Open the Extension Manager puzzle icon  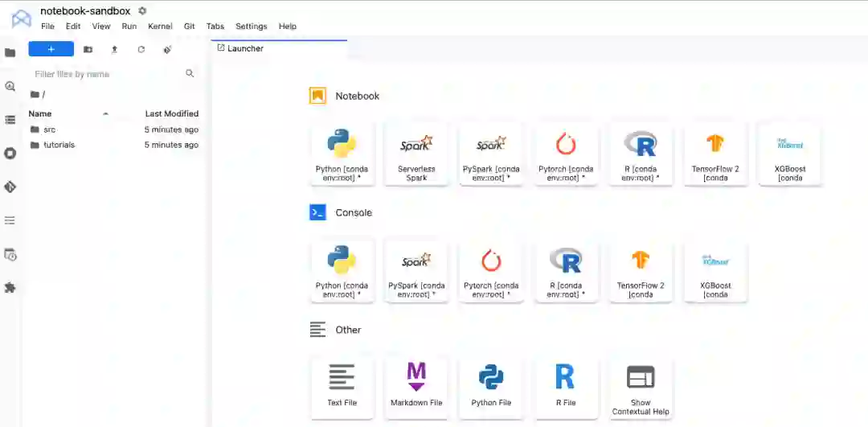10,288
